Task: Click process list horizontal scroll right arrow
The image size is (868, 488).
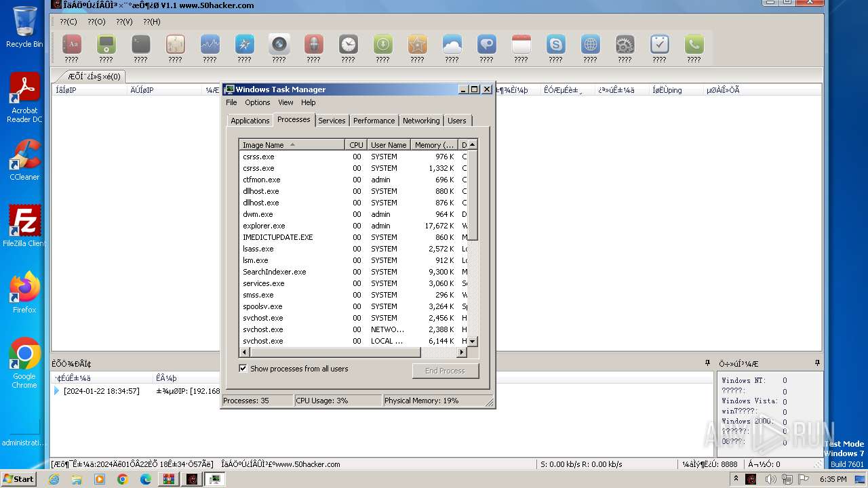Action: tap(462, 352)
